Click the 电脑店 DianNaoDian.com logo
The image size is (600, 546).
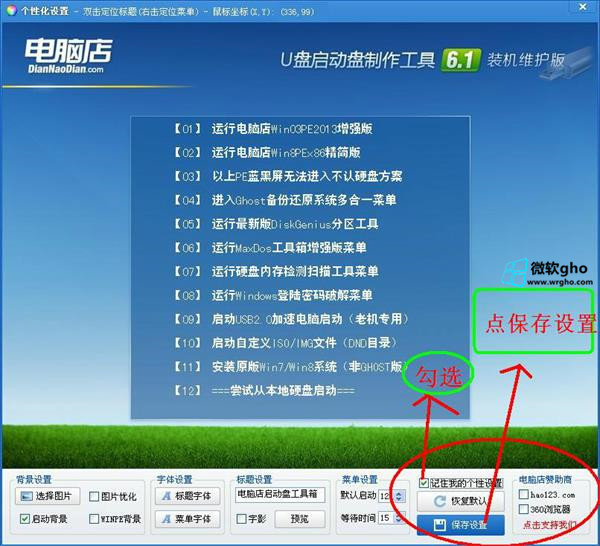coord(69,56)
